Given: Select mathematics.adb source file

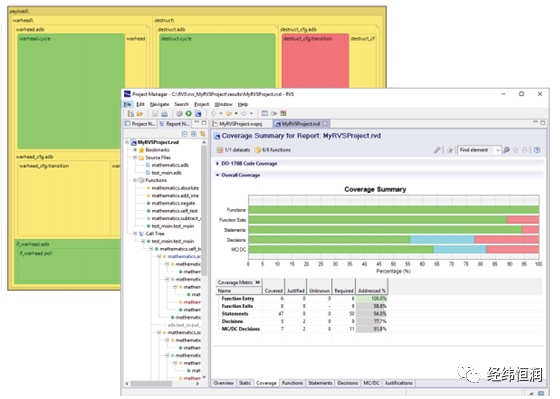Looking at the screenshot, I should pos(170,165).
